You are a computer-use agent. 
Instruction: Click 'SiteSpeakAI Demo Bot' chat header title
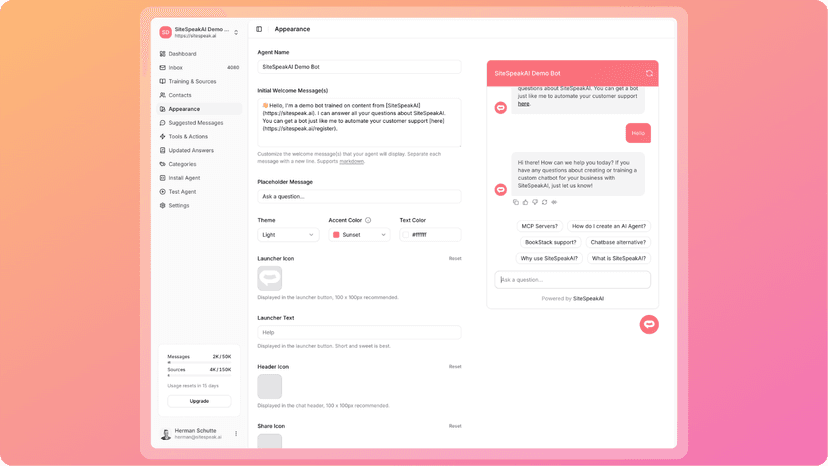pos(527,73)
